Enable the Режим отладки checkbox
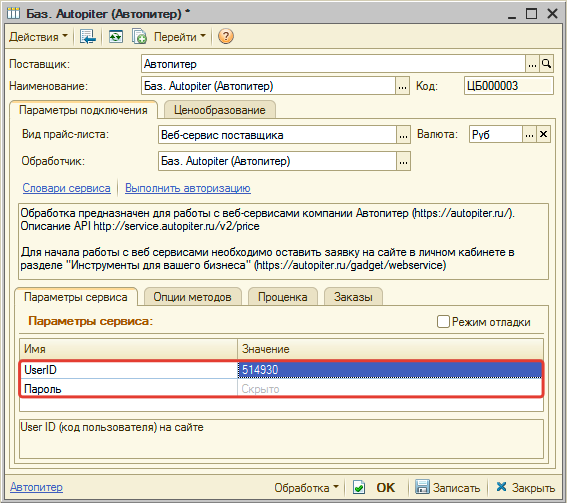The height and width of the screenshot is (503, 567). 443,321
